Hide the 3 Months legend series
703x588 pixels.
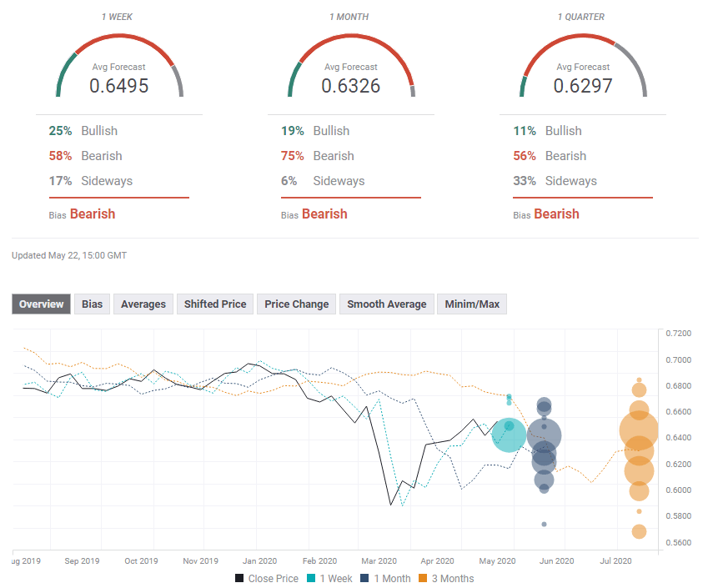click(445, 578)
